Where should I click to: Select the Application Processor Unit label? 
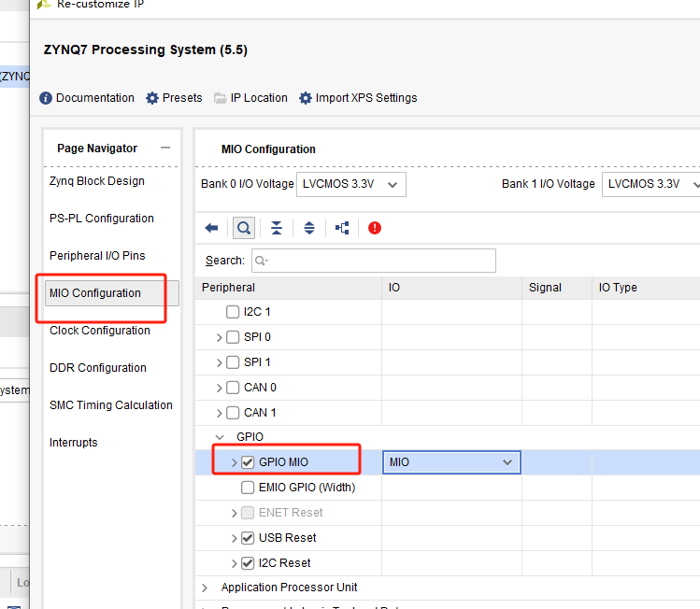(x=290, y=588)
